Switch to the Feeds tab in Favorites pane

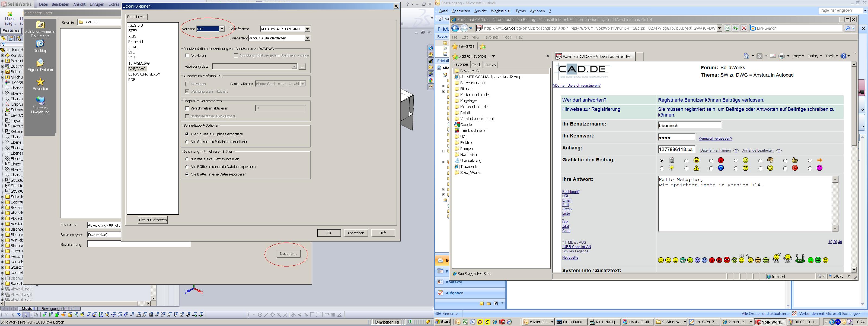click(476, 65)
